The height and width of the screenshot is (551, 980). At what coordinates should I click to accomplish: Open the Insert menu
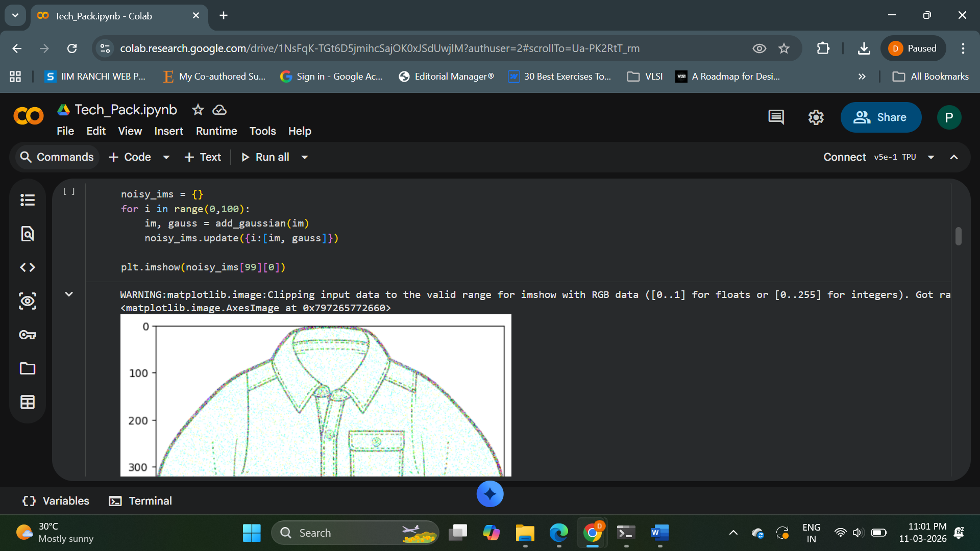[x=168, y=131]
